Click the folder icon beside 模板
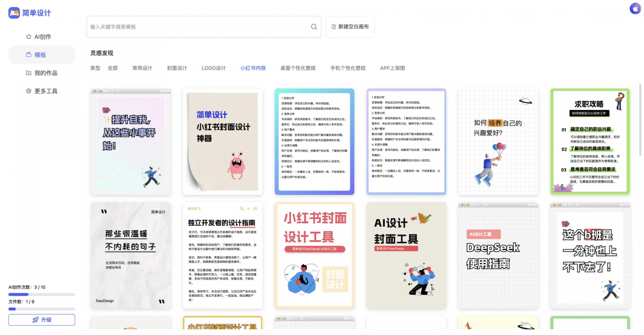 [29, 55]
